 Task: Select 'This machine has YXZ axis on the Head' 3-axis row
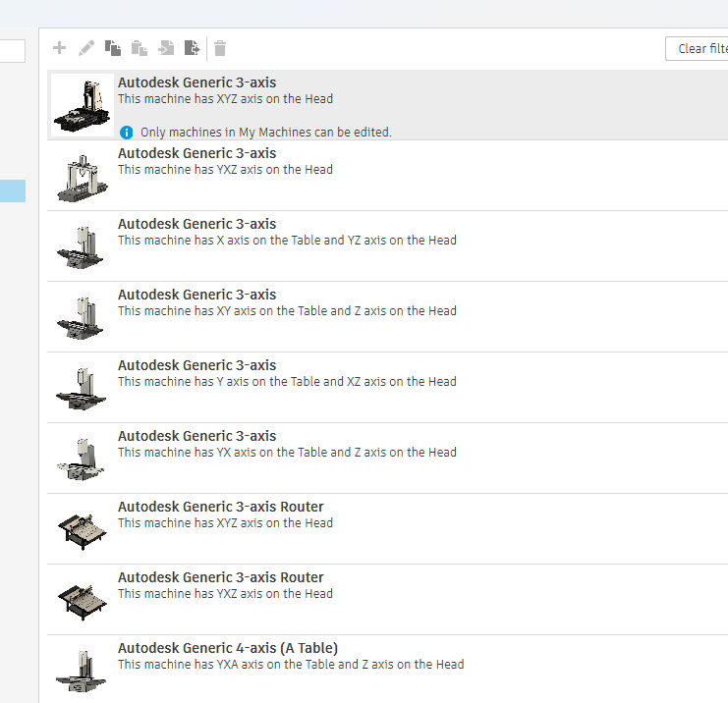pyautogui.click(x=388, y=176)
